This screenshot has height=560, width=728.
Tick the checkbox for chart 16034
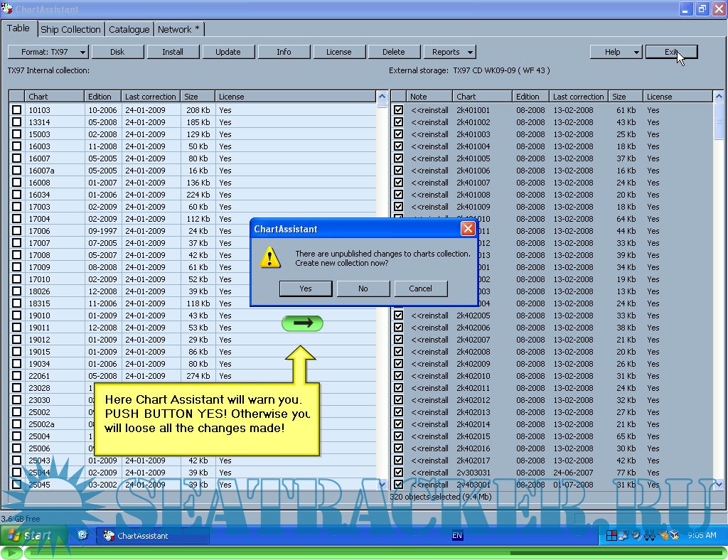click(17, 195)
